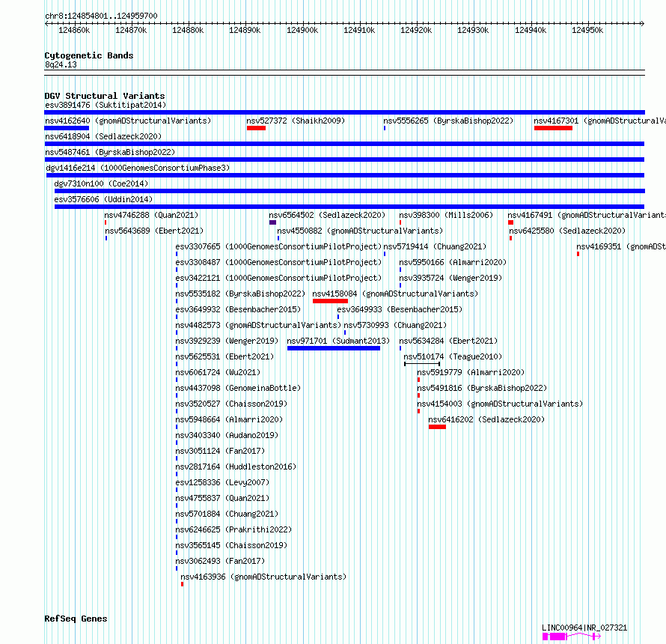666x644 pixels.
Task: Select nsv3929239 (Wenger2019) label
Action: click(x=227, y=341)
